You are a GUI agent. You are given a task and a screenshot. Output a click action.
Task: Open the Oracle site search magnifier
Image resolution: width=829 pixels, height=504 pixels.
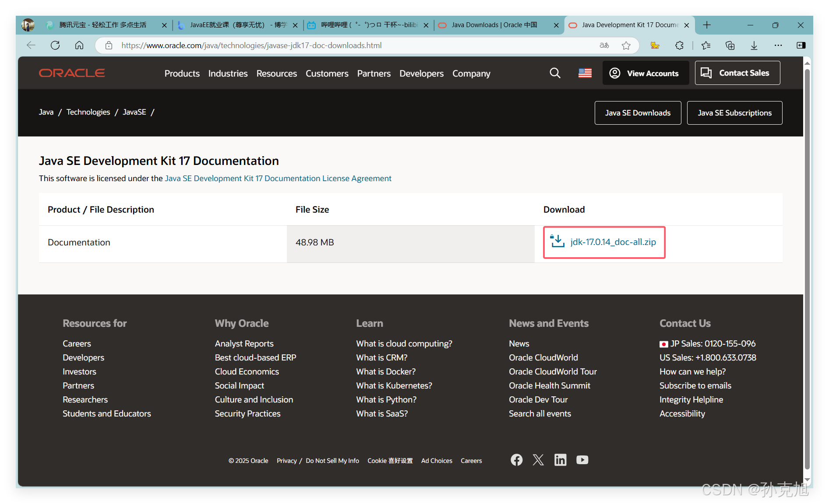point(555,73)
